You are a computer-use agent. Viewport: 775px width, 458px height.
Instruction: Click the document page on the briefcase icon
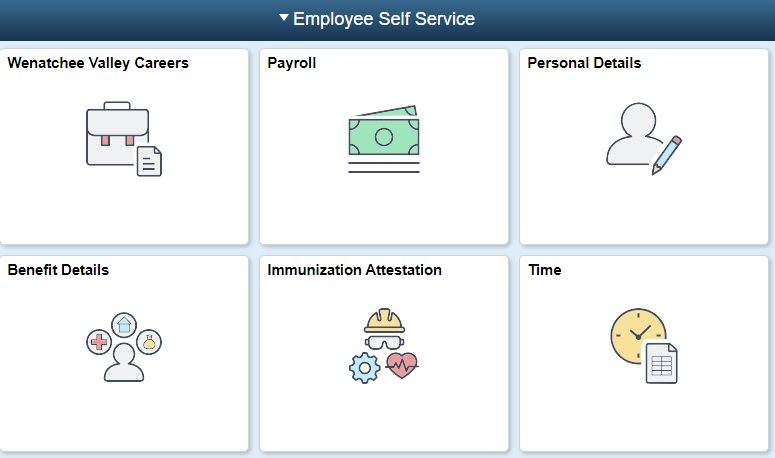coord(149,161)
